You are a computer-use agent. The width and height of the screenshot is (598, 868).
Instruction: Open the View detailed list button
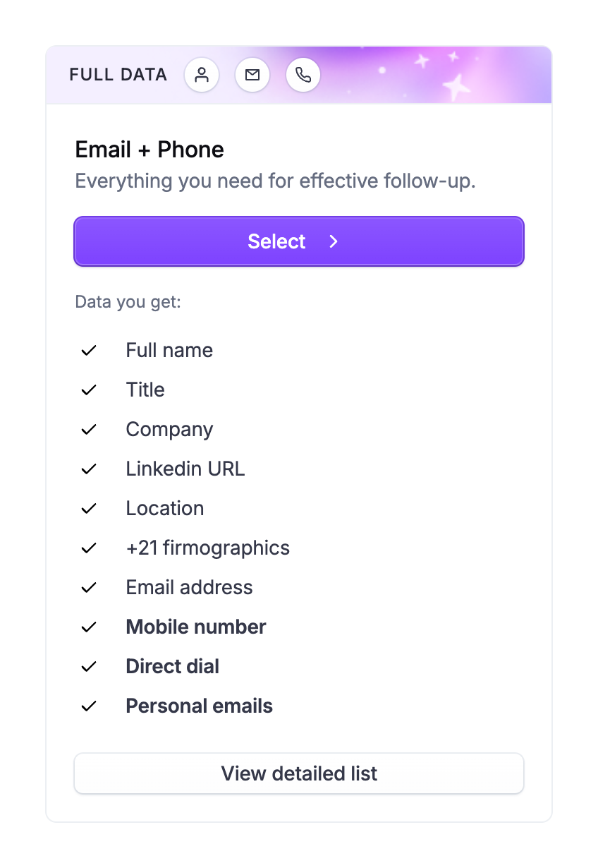click(299, 773)
